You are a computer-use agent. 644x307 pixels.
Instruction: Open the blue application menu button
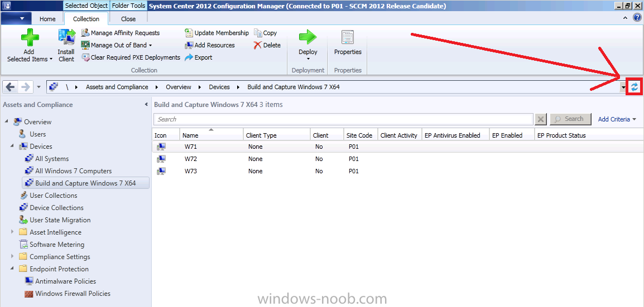(x=16, y=18)
